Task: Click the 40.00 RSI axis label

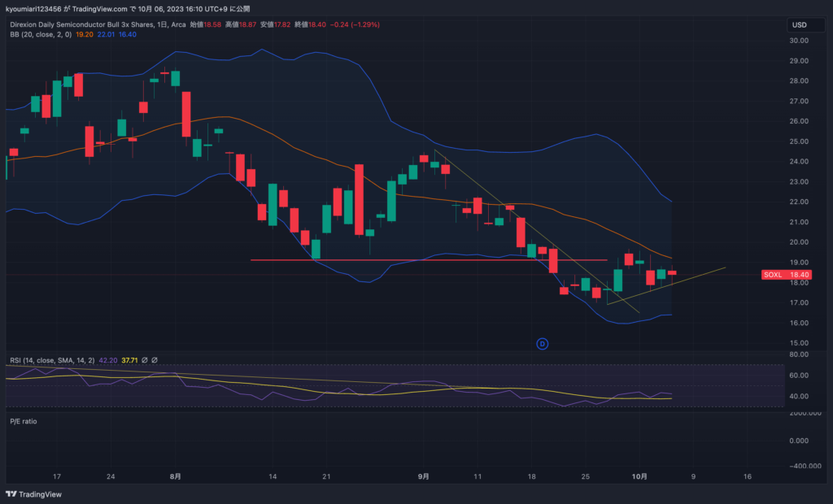Action: pos(799,396)
